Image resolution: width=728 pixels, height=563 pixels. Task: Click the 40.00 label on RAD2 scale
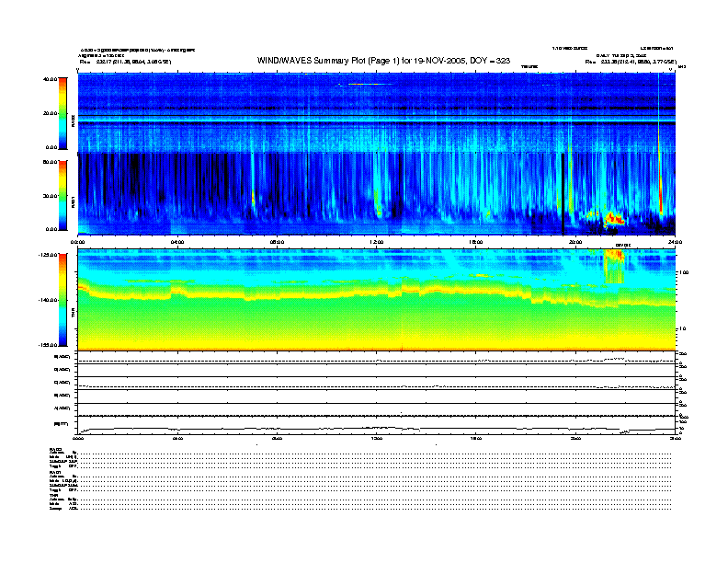click(x=51, y=79)
